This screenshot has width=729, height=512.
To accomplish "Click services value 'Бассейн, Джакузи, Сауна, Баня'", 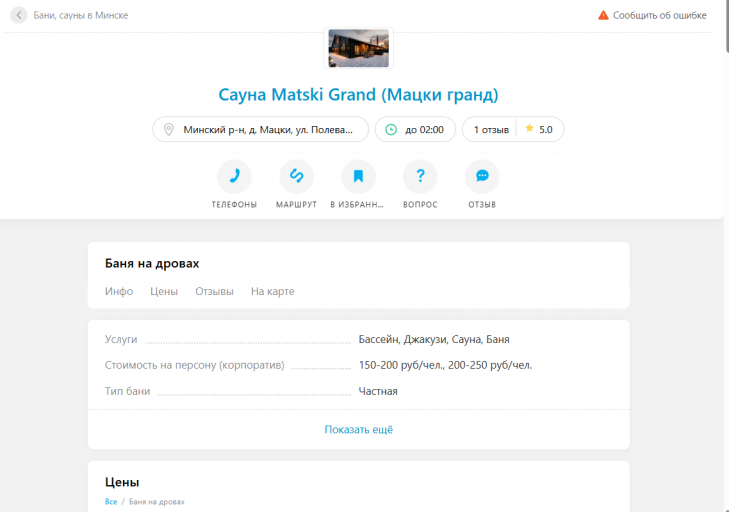I will (x=434, y=339).
